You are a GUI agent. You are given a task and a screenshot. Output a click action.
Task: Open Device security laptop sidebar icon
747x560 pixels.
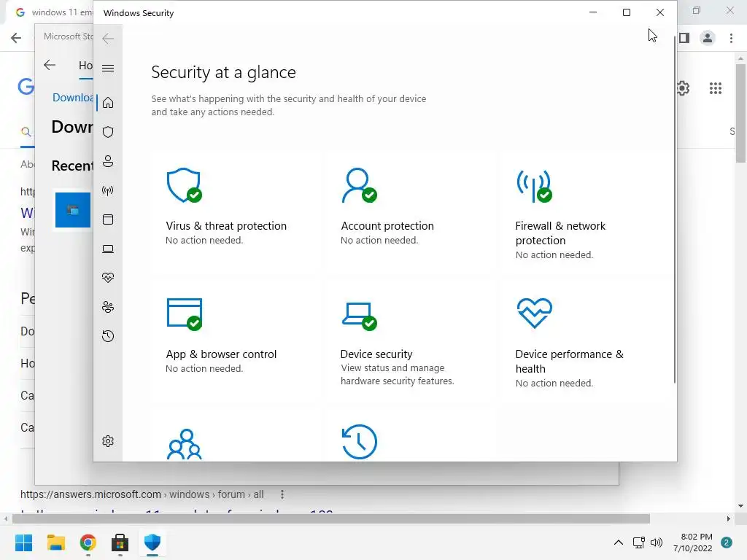tap(108, 249)
